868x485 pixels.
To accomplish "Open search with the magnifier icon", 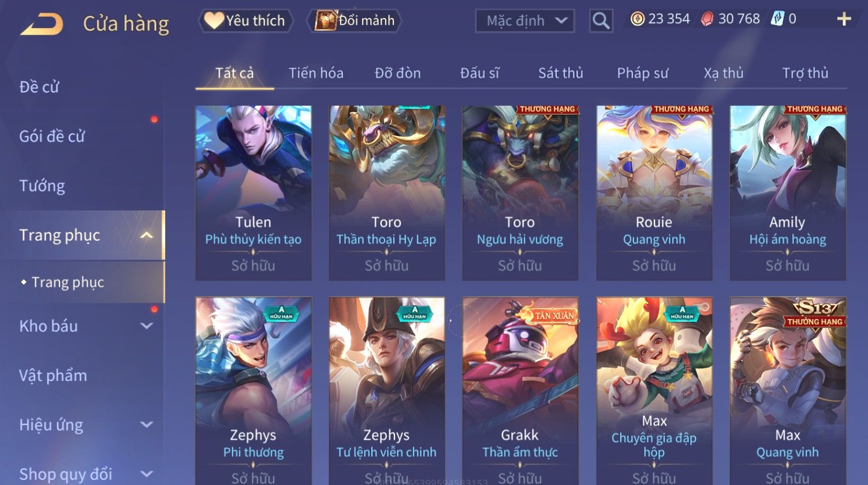I will pyautogui.click(x=601, y=21).
